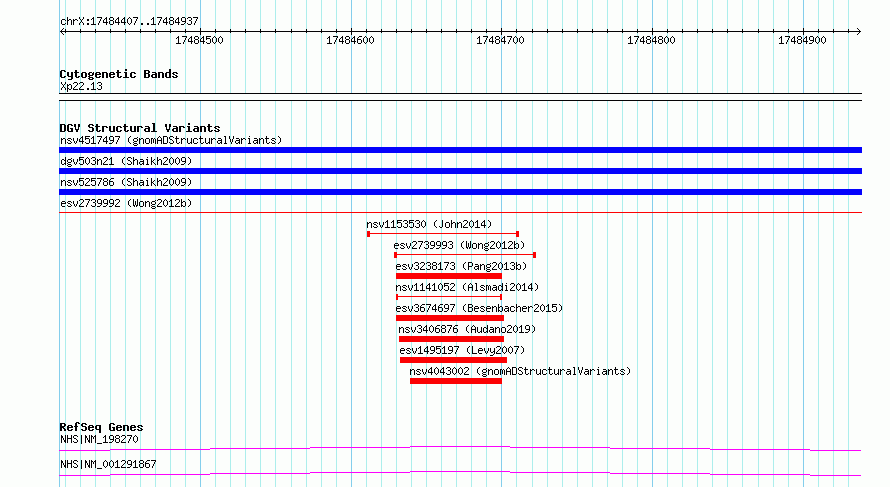The width and height of the screenshot is (890, 487).
Task: Click the blue bar under nsv525786
Action: click(460, 192)
